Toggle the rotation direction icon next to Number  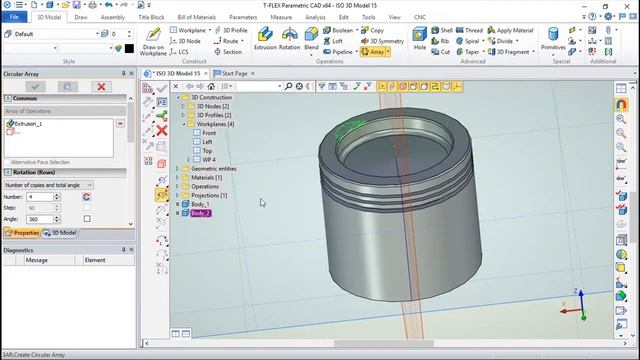[86, 197]
